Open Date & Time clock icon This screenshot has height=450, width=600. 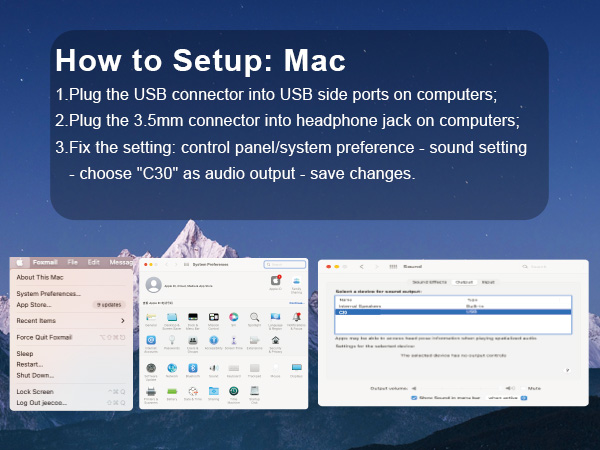click(x=193, y=391)
